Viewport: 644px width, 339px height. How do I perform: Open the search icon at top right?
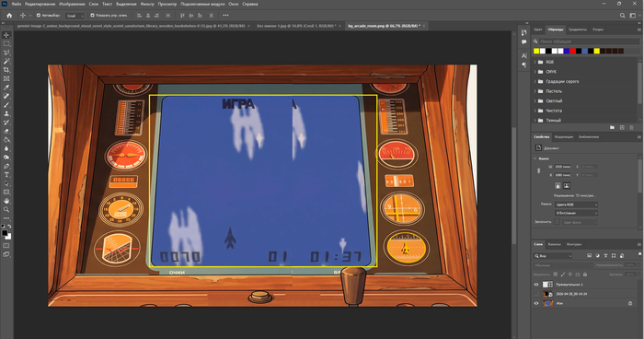click(x=622, y=16)
